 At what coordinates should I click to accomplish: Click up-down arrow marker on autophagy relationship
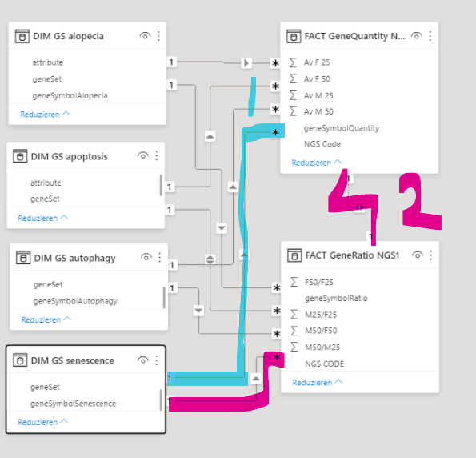(x=210, y=259)
